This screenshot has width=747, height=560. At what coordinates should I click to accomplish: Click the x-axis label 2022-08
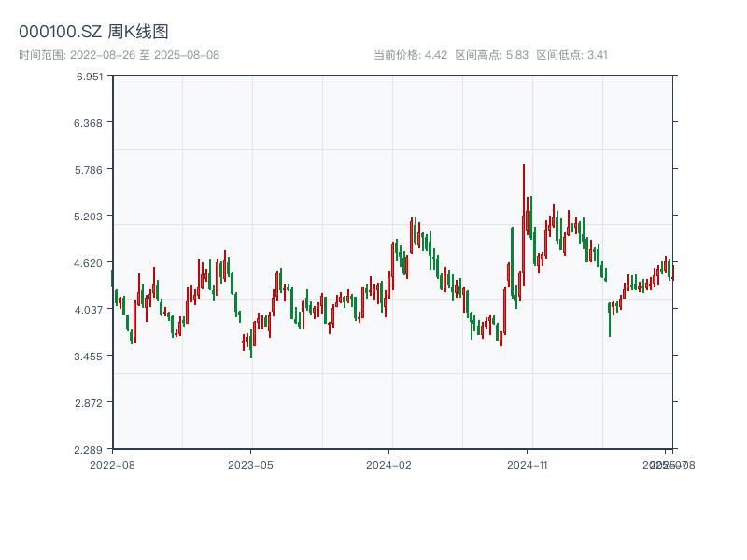coord(112,465)
